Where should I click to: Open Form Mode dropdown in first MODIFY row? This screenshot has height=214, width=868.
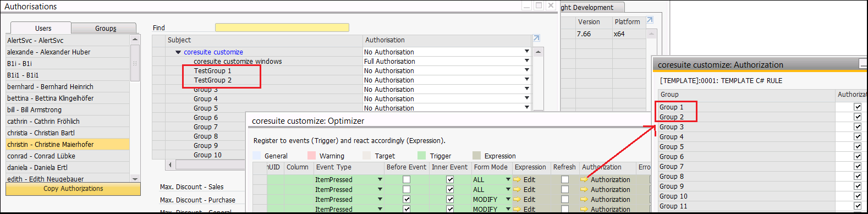[508, 200]
